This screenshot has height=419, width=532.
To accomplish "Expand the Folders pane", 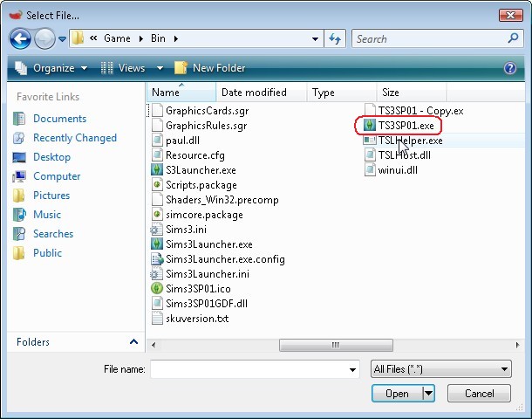I will pos(133,342).
